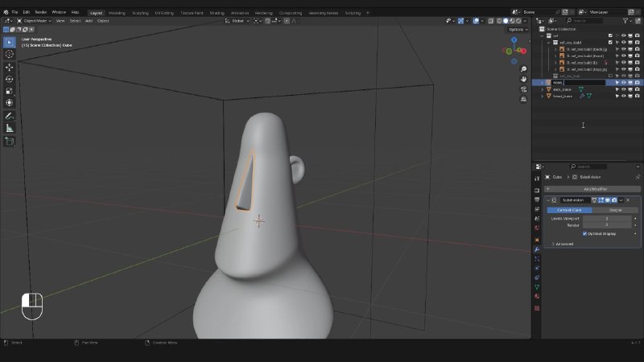
Task: Select the Add Cube tool
Action: click(x=9, y=142)
